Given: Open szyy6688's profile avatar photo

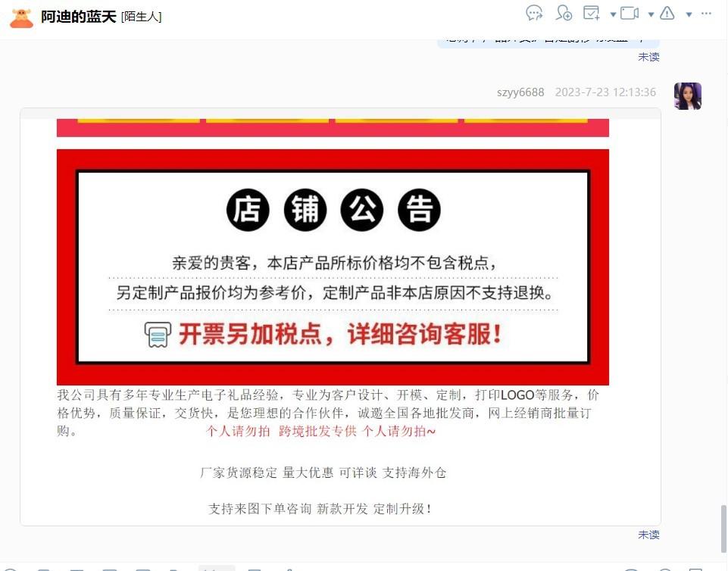Looking at the screenshot, I should (688, 96).
